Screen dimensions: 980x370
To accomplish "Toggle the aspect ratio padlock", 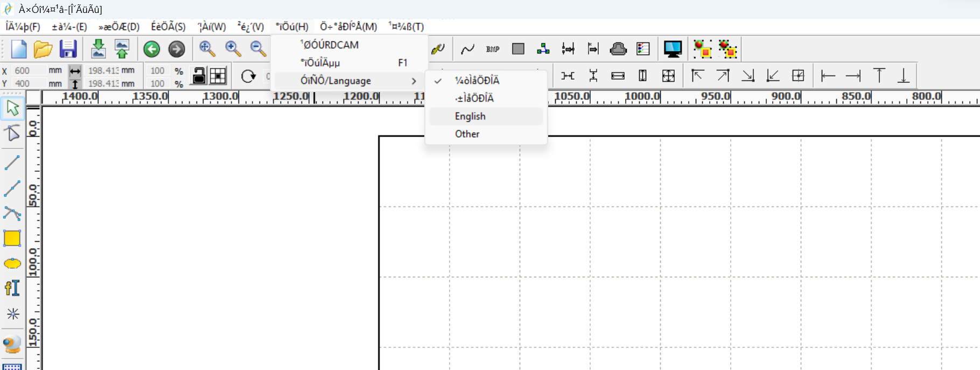I will (199, 76).
